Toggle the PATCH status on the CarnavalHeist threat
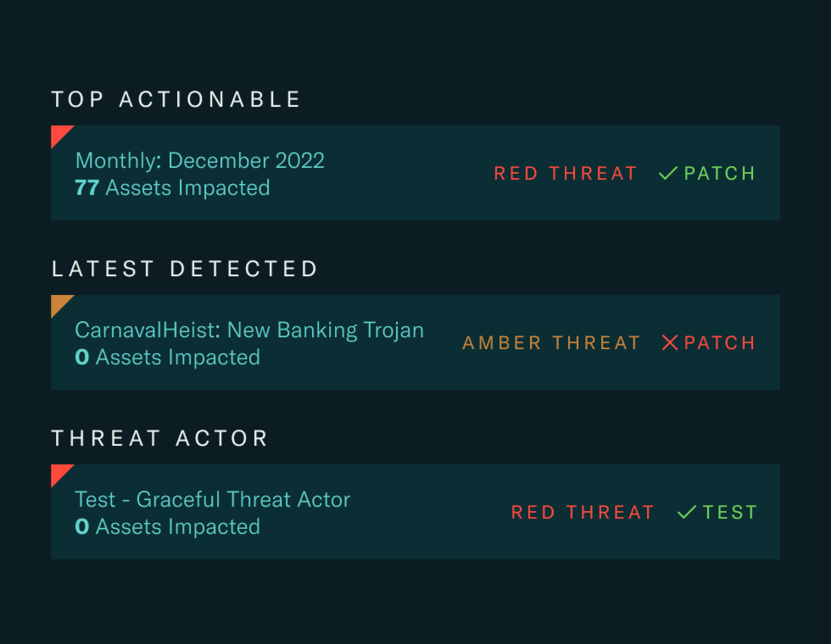The image size is (831, 644). point(708,343)
